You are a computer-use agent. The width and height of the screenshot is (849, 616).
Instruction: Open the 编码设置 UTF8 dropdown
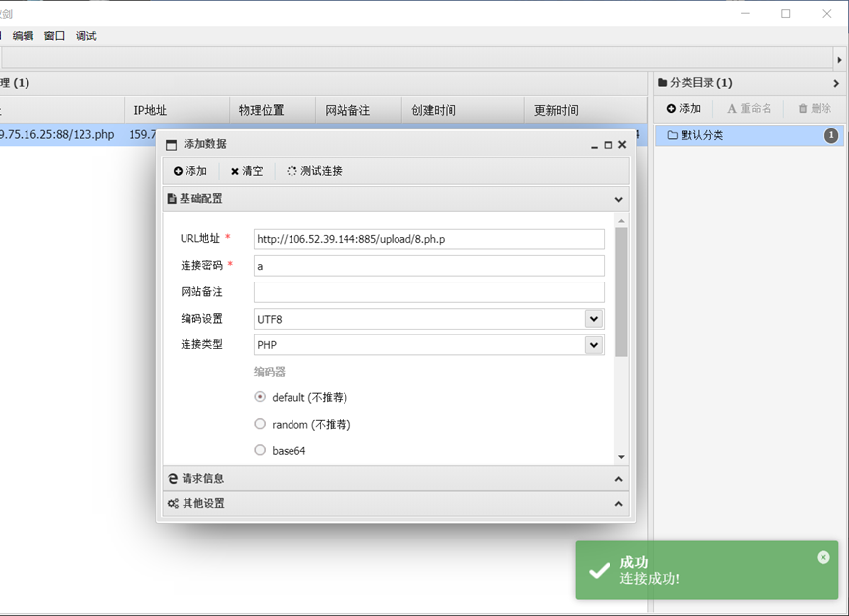594,319
